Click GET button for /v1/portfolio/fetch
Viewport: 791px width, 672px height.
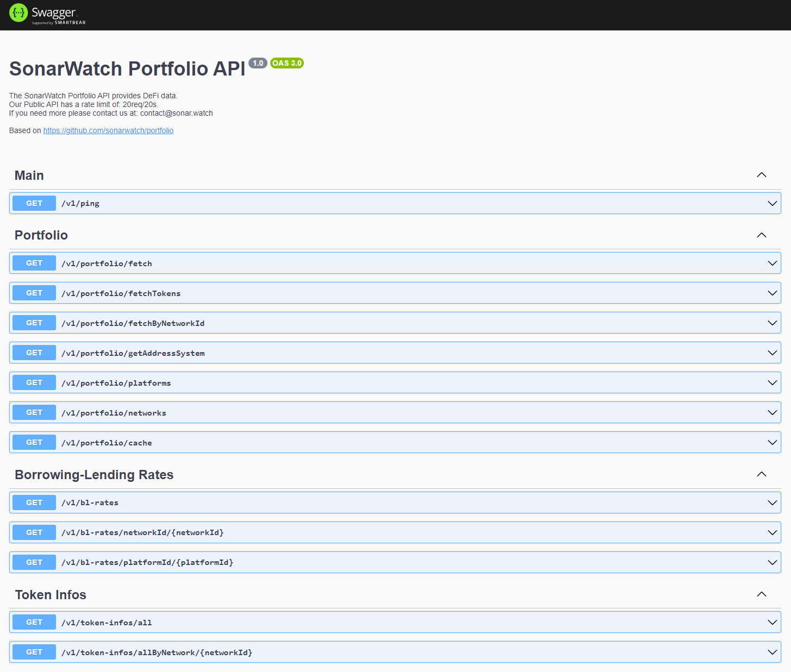coord(34,263)
